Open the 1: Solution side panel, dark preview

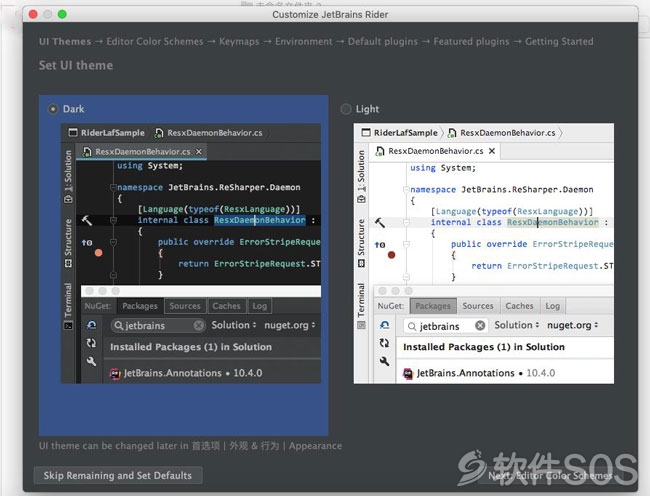68,177
